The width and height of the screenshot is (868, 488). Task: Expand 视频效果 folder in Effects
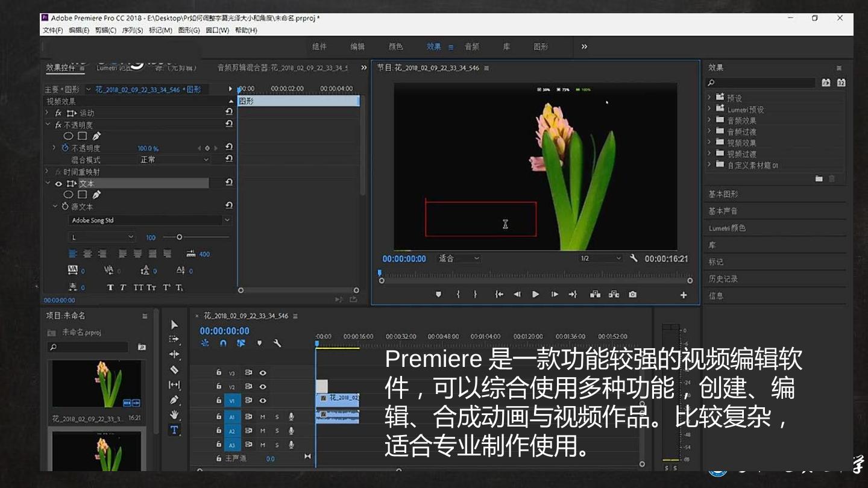pyautogui.click(x=709, y=143)
